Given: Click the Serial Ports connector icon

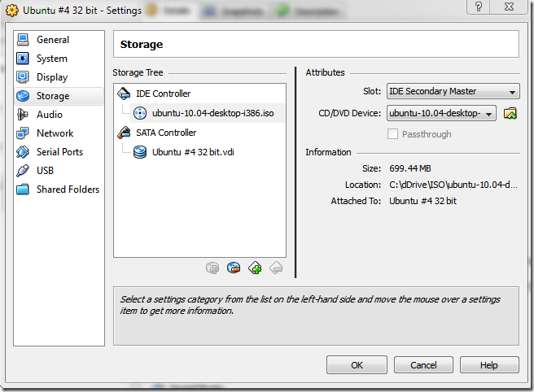Looking at the screenshot, I should tap(23, 152).
